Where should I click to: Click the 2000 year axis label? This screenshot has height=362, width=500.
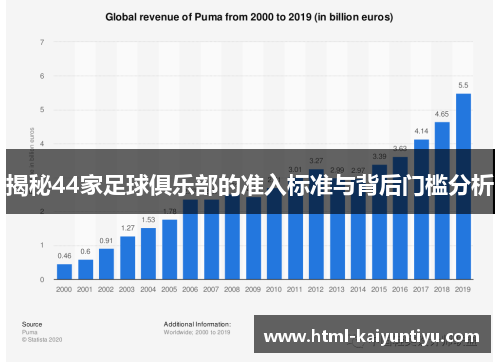[x=64, y=289]
